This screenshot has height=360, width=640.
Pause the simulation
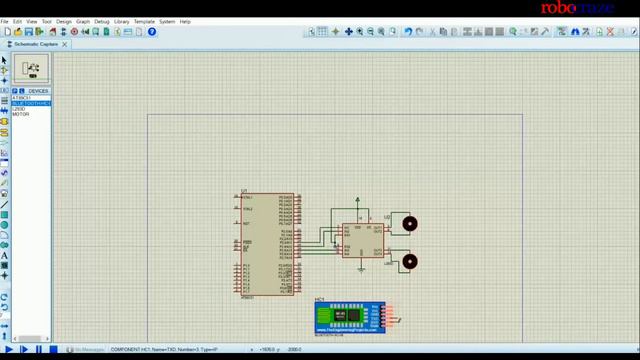39,349
